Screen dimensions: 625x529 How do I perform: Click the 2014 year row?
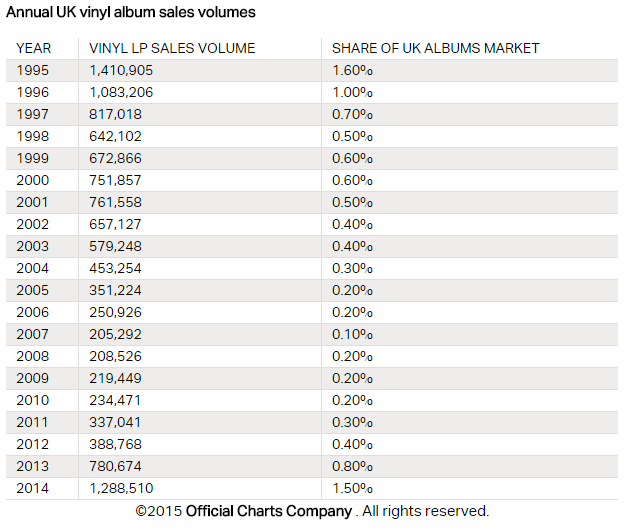tap(34, 488)
